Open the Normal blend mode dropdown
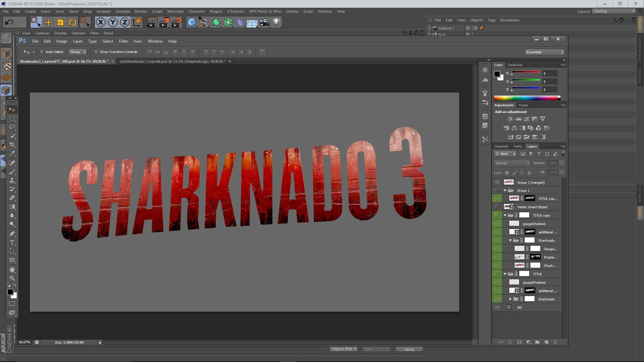 (x=512, y=163)
